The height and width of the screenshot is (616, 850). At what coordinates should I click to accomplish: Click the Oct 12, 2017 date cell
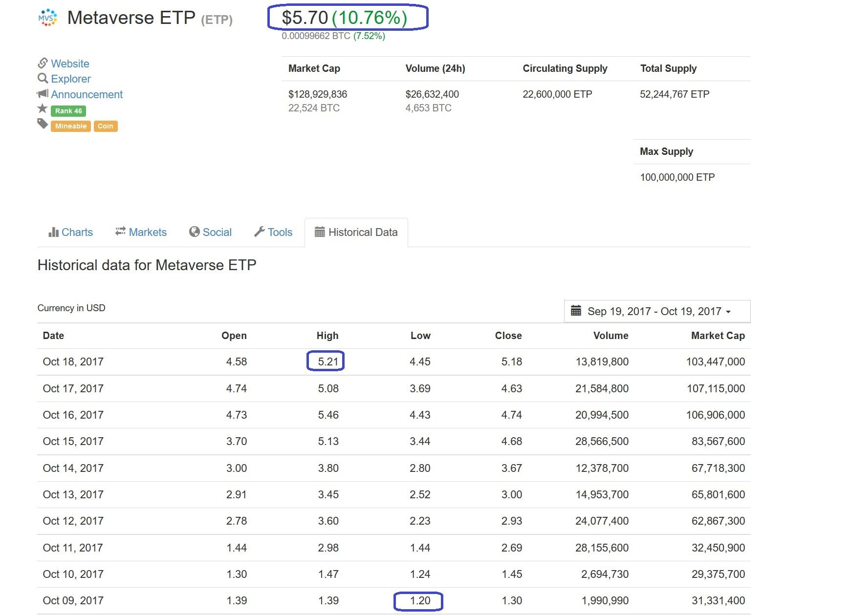point(73,521)
